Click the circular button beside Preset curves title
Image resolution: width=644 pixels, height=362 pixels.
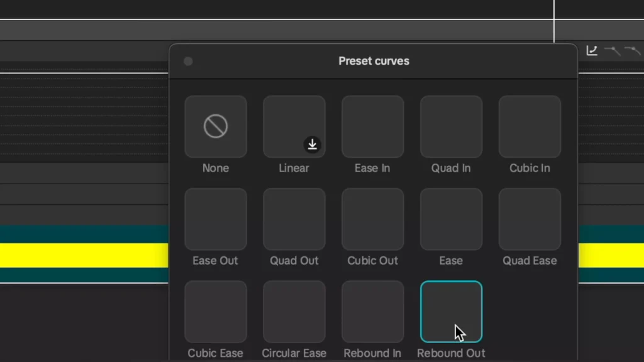click(188, 61)
